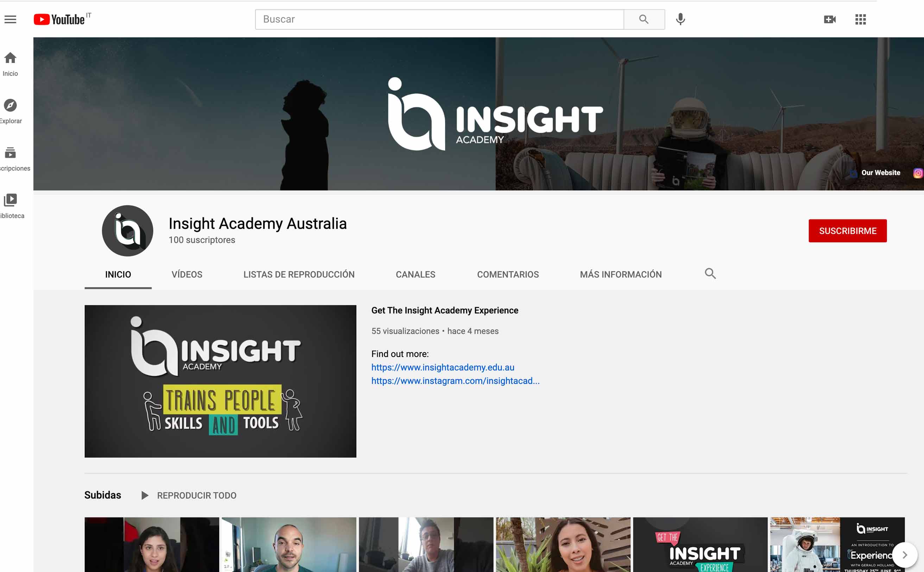Switch to the VÍDEOS tab
The image size is (924, 572).
point(187,274)
